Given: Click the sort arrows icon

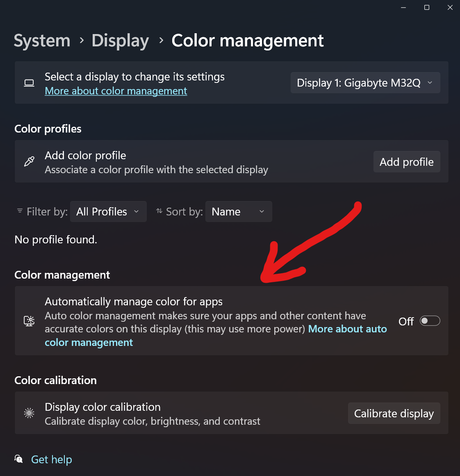Looking at the screenshot, I should [x=159, y=211].
